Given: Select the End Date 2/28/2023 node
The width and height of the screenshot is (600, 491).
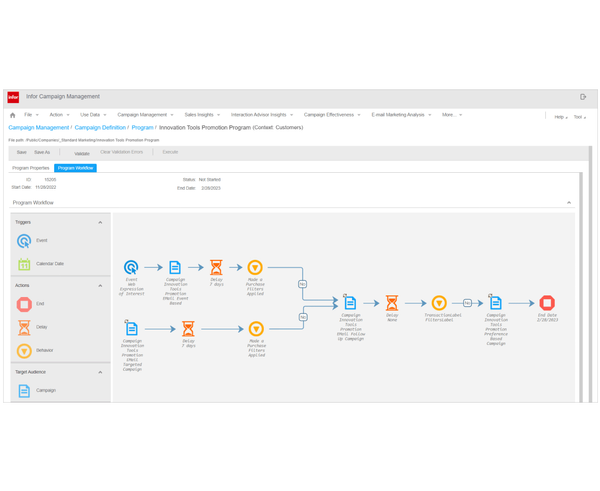Looking at the screenshot, I should point(547,303).
